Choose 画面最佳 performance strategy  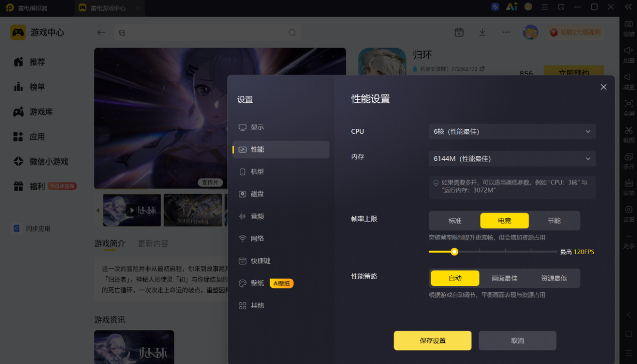504,278
